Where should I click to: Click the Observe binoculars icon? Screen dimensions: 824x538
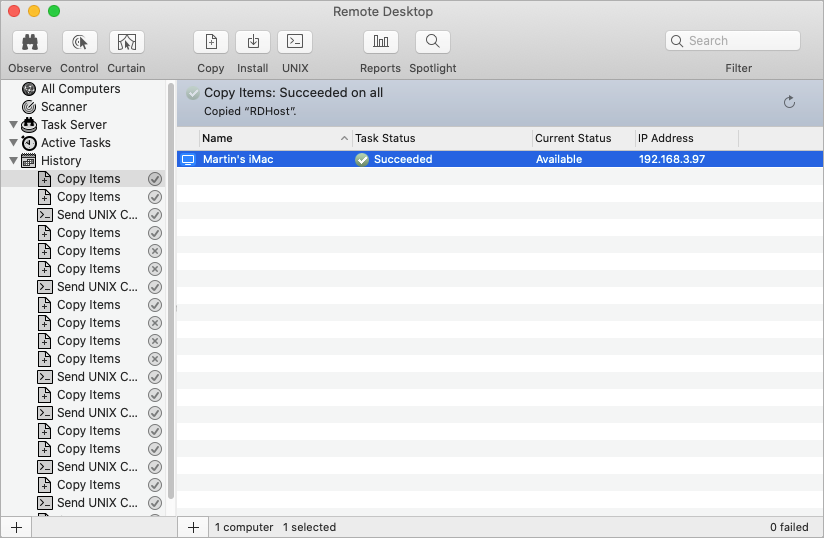pos(29,42)
